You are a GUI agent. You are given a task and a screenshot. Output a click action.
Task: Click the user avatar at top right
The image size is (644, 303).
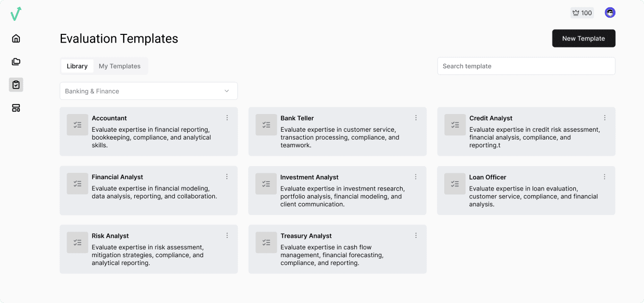[609, 12]
